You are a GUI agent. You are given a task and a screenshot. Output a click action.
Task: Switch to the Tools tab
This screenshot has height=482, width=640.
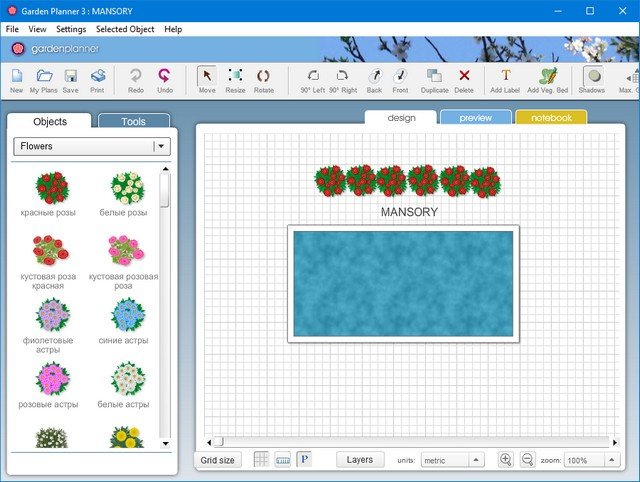[x=133, y=121]
